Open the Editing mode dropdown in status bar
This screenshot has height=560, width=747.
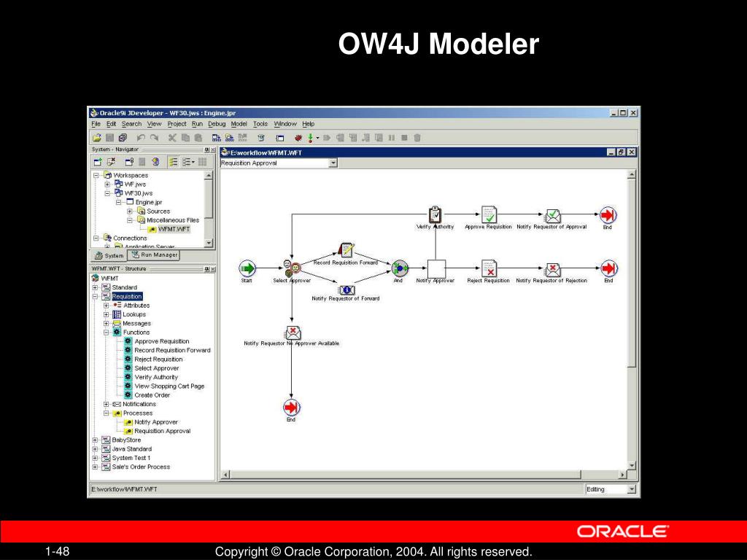(x=632, y=489)
